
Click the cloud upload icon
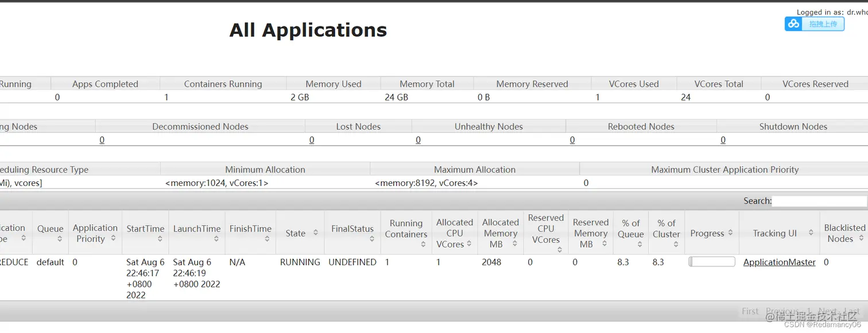coord(794,24)
